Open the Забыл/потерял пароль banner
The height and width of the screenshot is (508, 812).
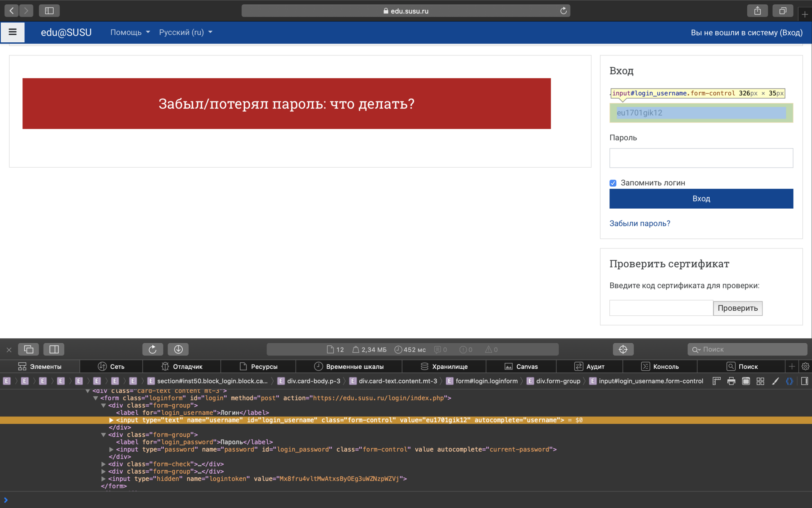pos(287,103)
